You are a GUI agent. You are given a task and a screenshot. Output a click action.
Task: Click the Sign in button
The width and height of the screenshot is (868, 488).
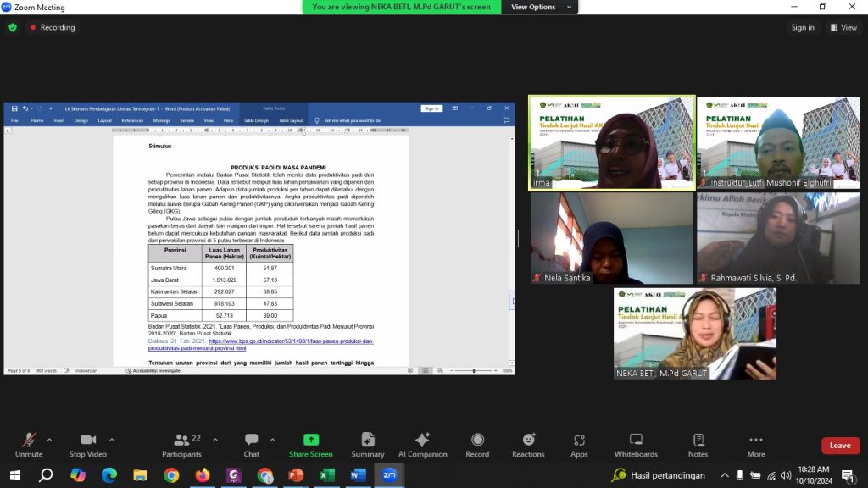tap(802, 27)
